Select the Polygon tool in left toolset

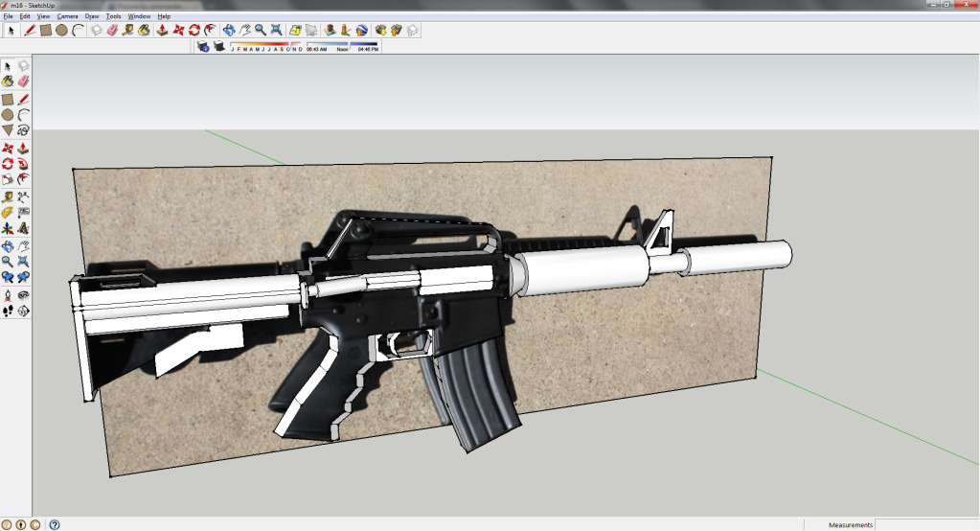(x=8, y=130)
